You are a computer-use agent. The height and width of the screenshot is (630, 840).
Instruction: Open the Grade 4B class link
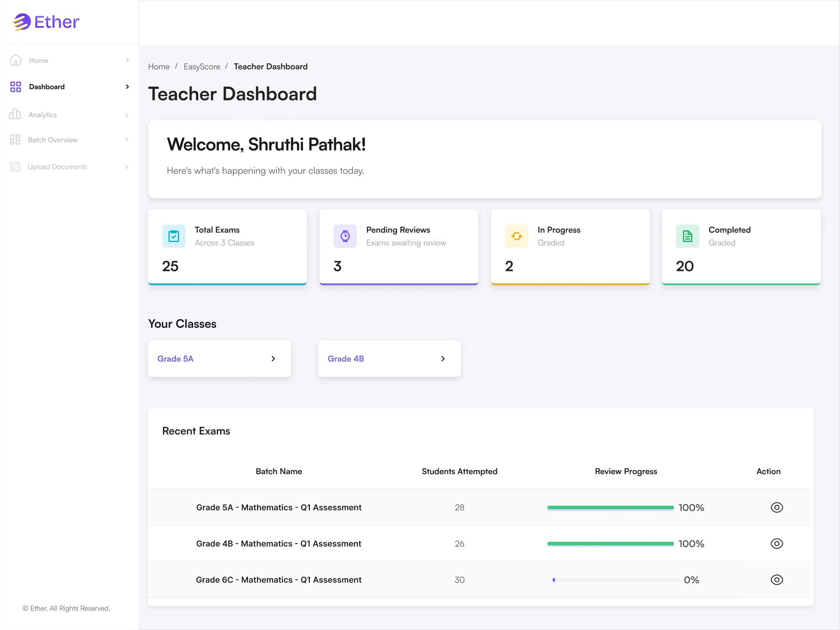click(x=346, y=359)
